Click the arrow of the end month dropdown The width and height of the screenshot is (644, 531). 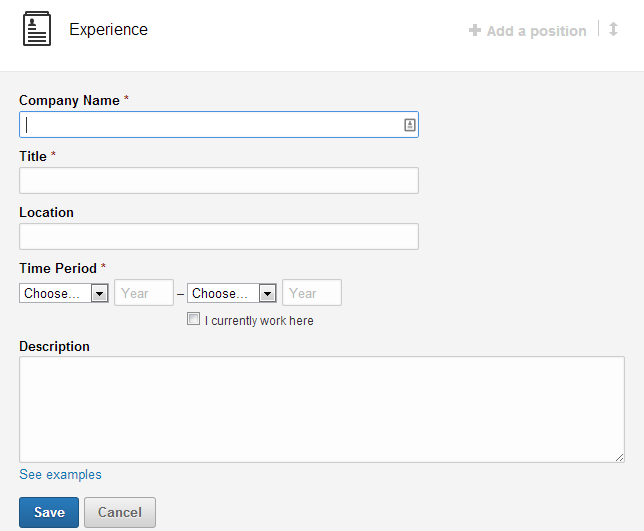coord(267,294)
